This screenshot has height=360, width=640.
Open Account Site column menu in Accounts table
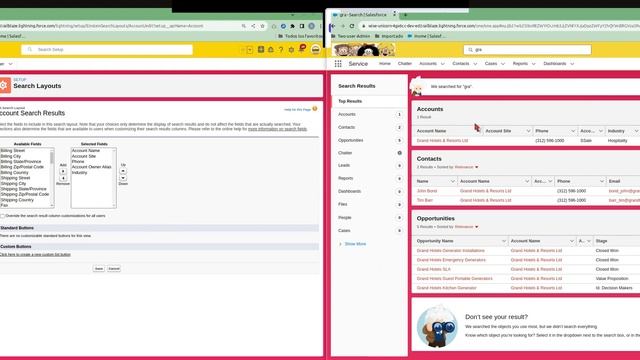[528, 131]
